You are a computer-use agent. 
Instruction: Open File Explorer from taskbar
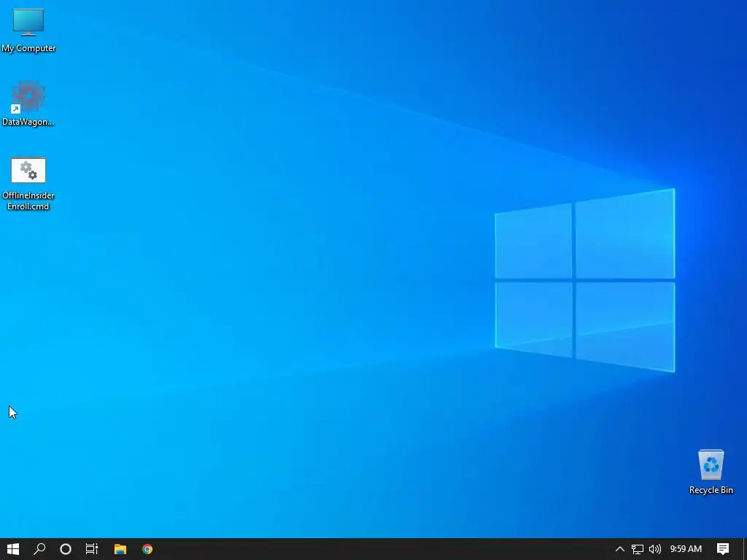120,549
